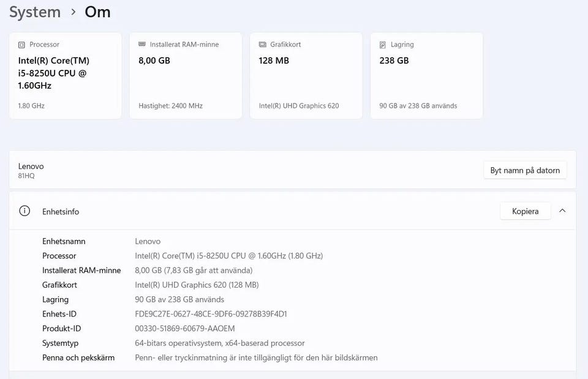Click the Lagring storage drive icon
This screenshot has width=588, height=379.
click(x=382, y=45)
